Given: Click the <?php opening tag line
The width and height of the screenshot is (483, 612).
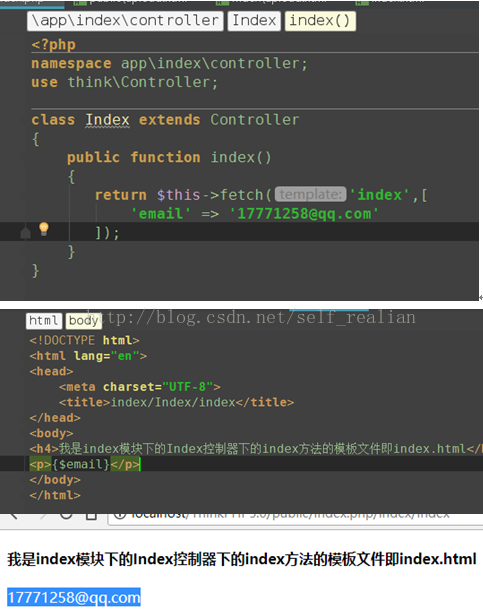Looking at the screenshot, I should click(x=53, y=44).
